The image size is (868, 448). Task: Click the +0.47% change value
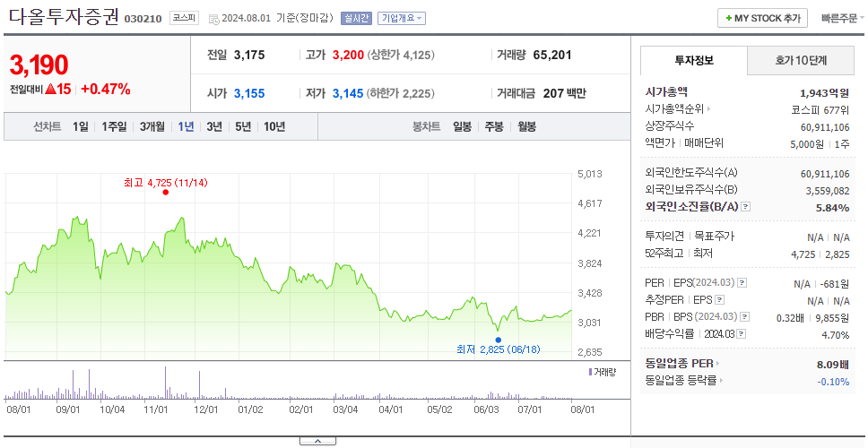106,89
